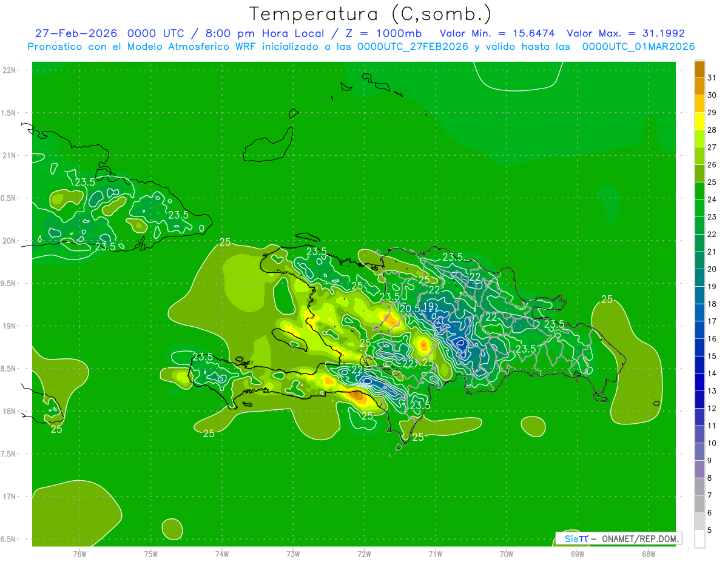Click the '69W' longitude axis label
This screenshot has width=728, height=562.
tap(578, 554)
